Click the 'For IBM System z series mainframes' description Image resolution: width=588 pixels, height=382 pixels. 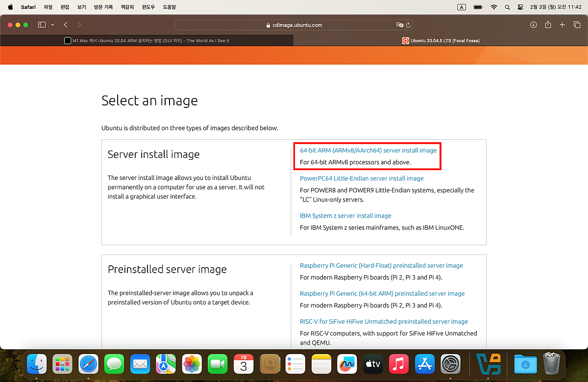(382, 228)
